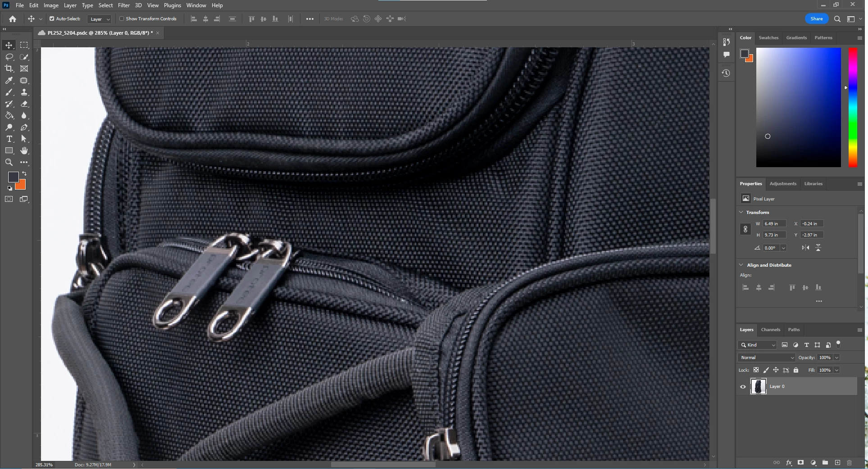
Task: Open the Image menu
Action: pyautogui.click(x=51, y=5)
